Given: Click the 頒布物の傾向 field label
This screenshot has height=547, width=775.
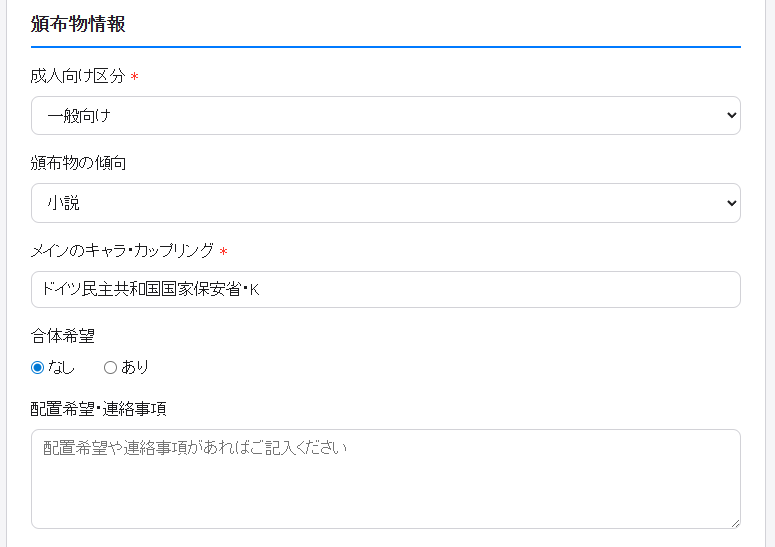Looking at the screenshot, I should tap(78, 163).
